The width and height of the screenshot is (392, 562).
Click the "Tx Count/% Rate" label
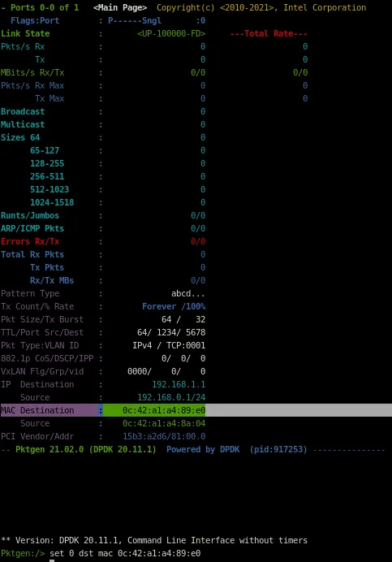(x=37, y=306)
